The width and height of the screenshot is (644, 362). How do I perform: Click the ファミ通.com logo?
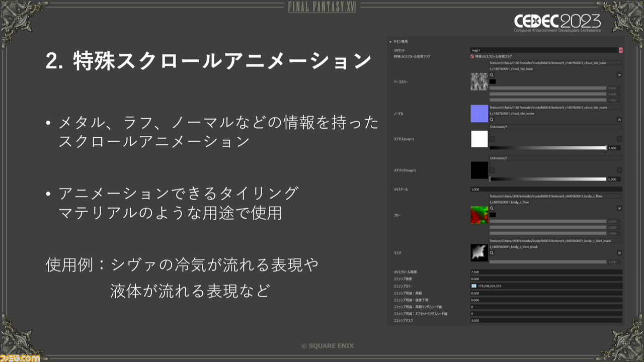pos(20,357)
